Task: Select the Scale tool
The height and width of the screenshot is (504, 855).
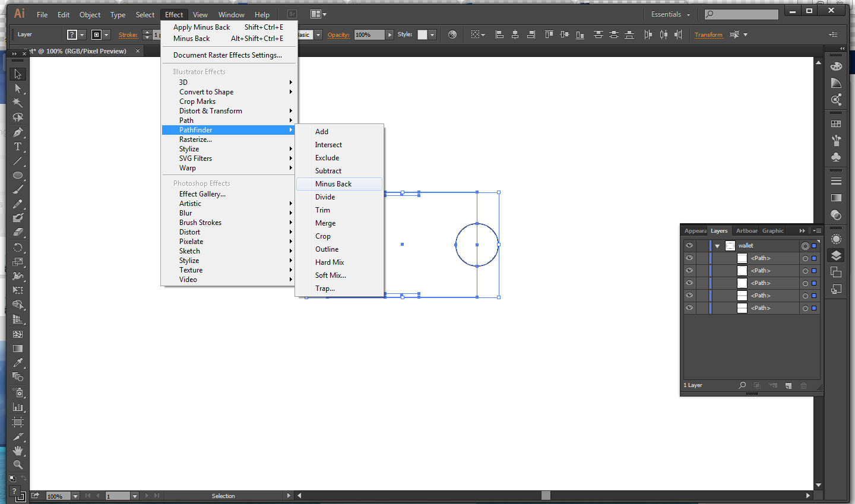Action: 18,262
